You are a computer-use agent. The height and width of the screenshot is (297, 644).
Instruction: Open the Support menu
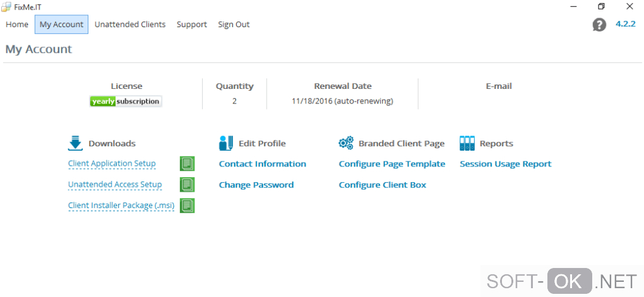(x=192, y=25)
